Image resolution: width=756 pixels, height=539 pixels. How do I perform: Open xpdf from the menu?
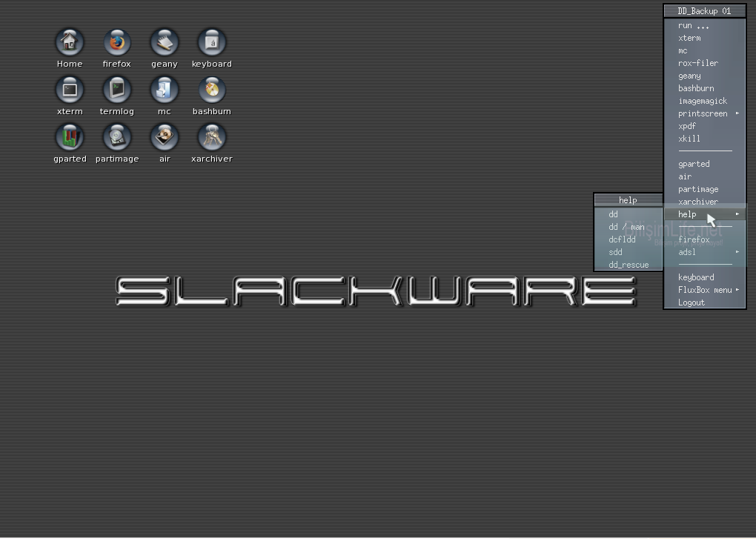(705, 126)
